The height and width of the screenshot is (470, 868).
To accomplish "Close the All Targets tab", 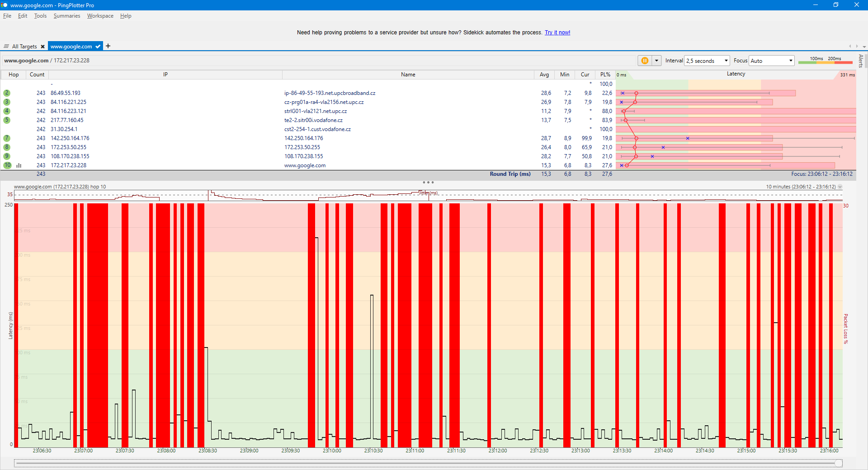I will click(43, 47).
